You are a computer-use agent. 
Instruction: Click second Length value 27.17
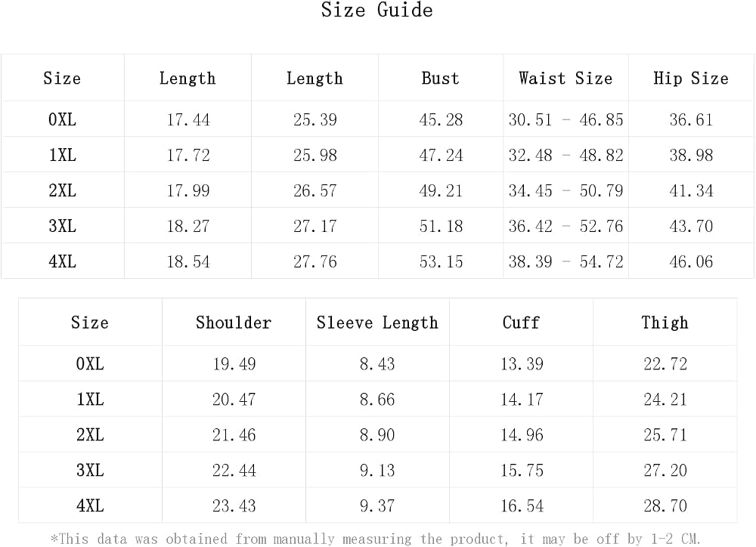[x=314, y=226]
